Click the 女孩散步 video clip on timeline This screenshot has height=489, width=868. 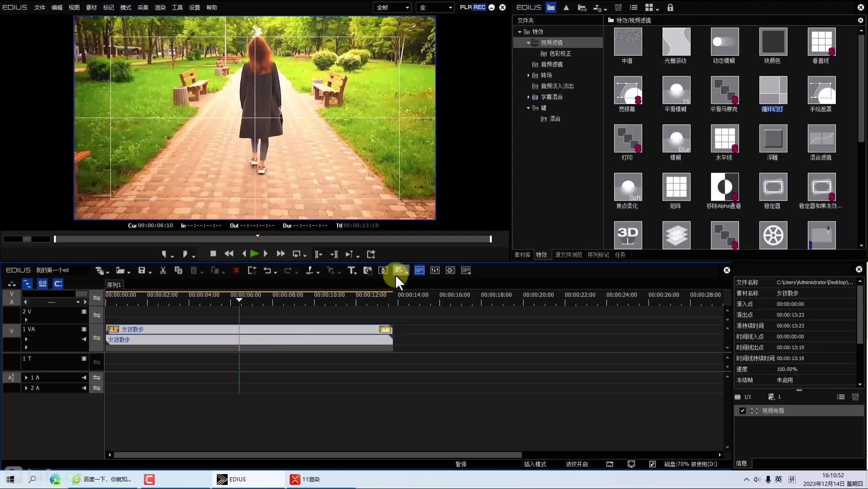point(249,329)
